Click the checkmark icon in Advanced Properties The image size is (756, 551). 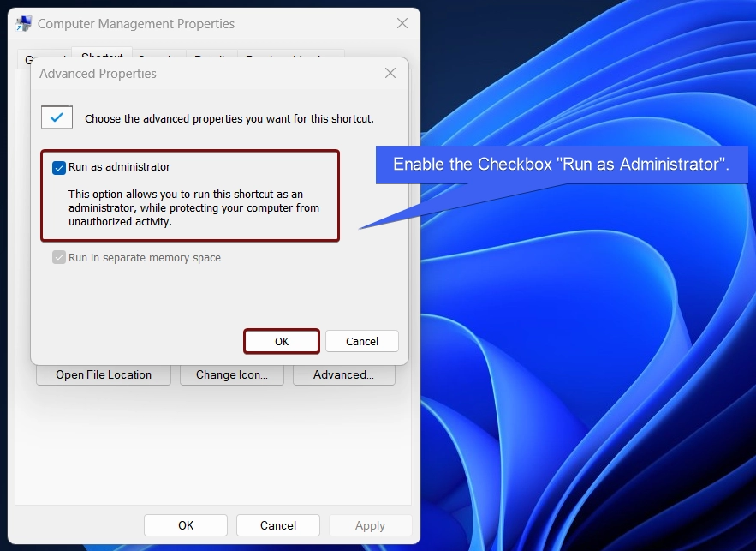[57, 117]
